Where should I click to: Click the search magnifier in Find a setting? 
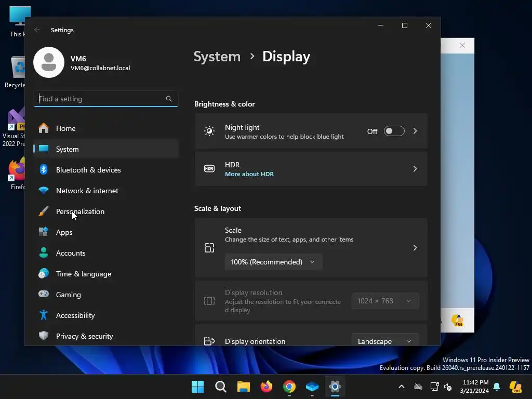tap(169, 99)
